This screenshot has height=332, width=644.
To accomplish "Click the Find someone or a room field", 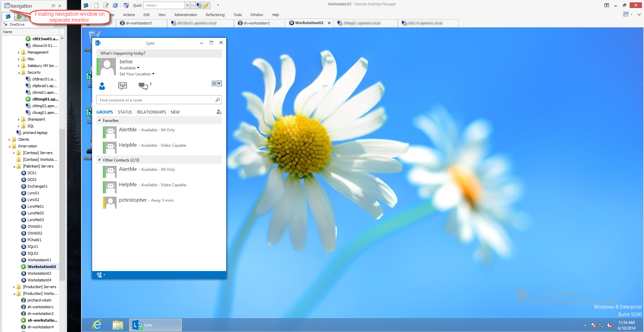I will coord(156,100).
